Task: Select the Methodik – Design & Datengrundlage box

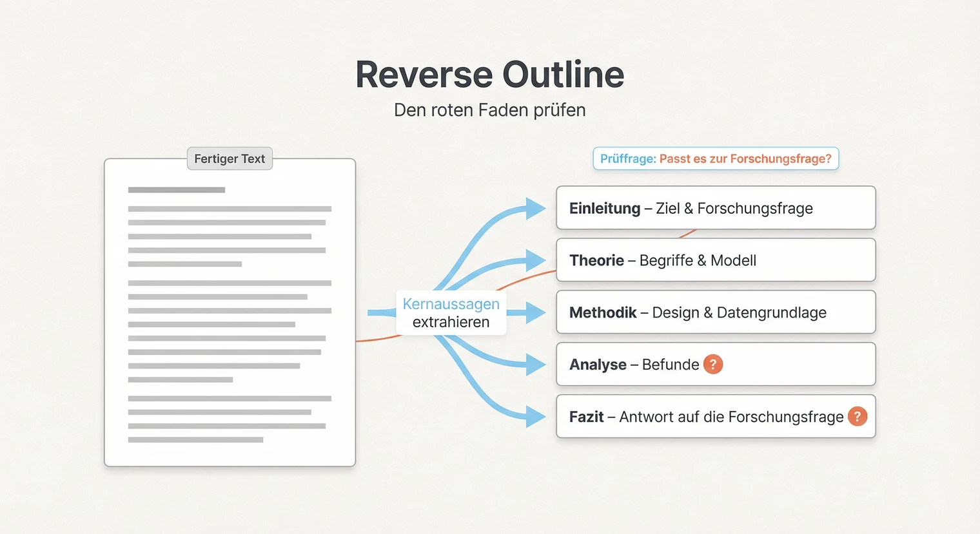Action: point(715,312)
